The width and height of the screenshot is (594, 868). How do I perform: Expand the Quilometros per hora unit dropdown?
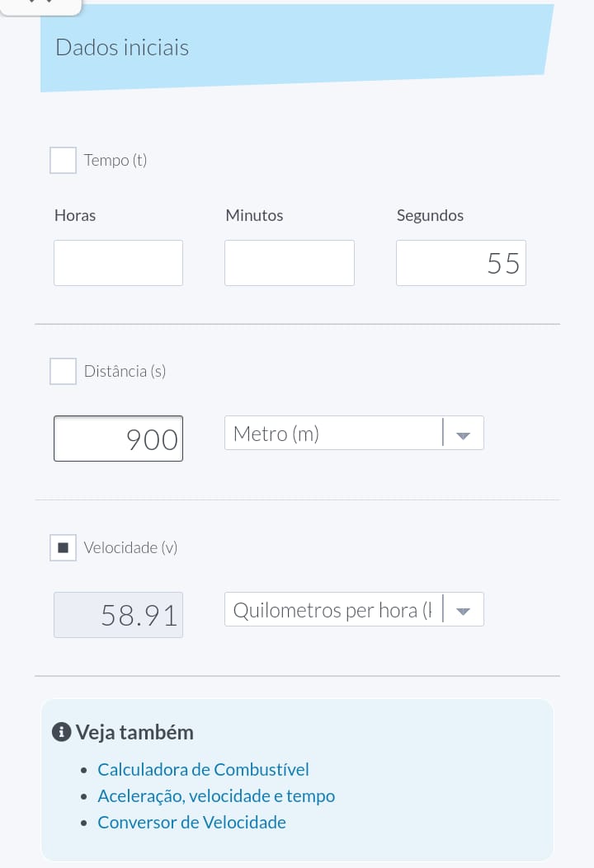point(354,610)
